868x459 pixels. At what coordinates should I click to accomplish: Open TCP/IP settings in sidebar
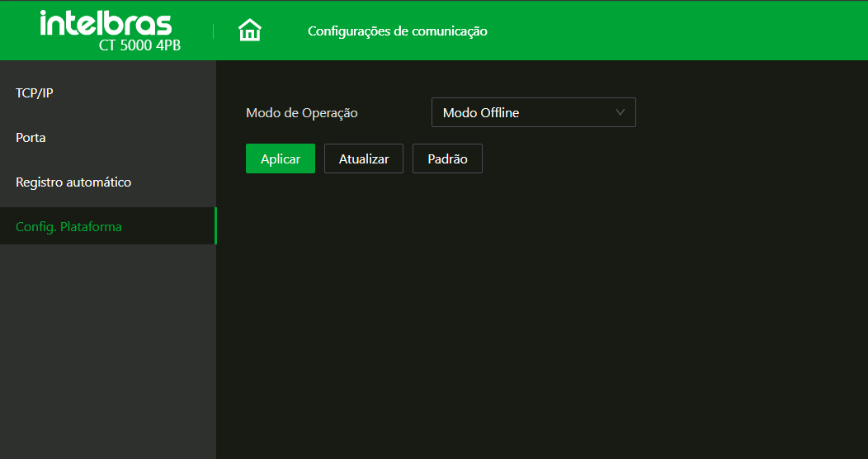[35, 93]
